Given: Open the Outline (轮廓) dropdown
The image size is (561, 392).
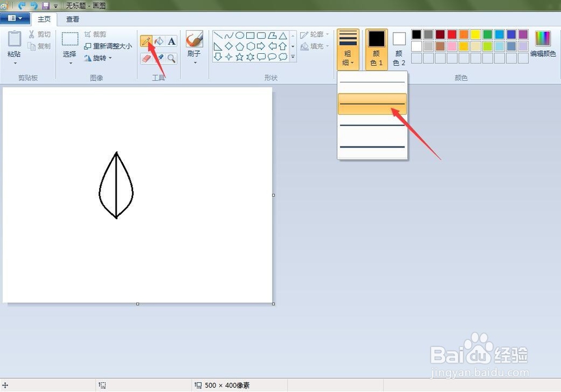Looking at the screenshot, I should point(315,34).
